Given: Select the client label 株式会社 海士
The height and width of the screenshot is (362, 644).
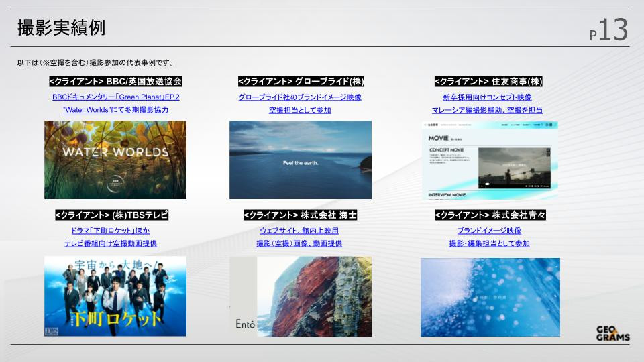Looking at the screenshot, I should coord(300,215).
